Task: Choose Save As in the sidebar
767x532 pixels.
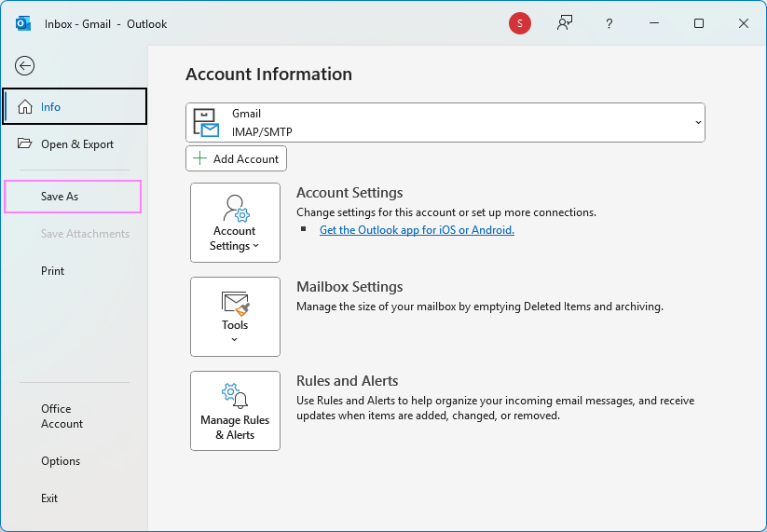Action: (73, 197)
